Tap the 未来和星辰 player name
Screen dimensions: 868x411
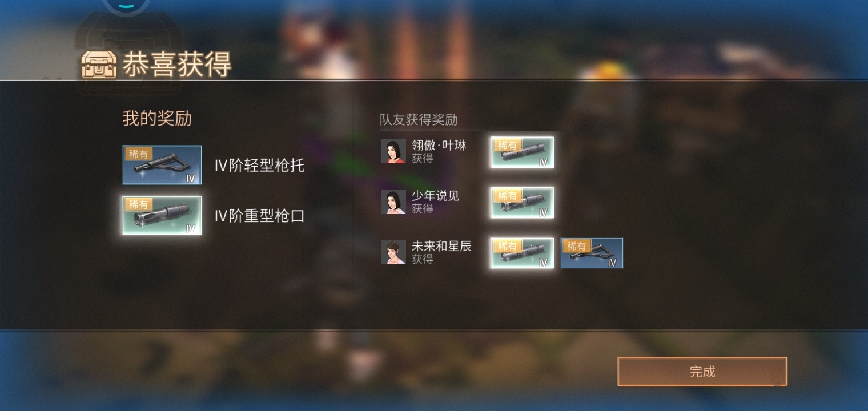(x=442, y=246)
